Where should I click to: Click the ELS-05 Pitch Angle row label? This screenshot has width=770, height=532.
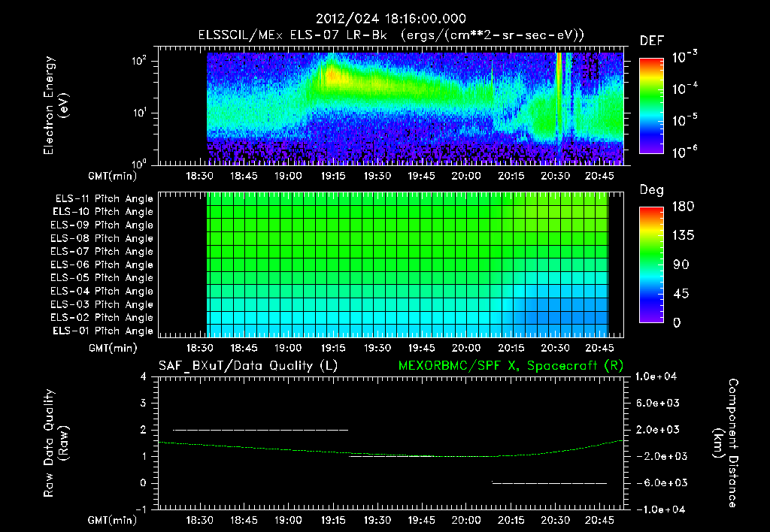(102, 278)
